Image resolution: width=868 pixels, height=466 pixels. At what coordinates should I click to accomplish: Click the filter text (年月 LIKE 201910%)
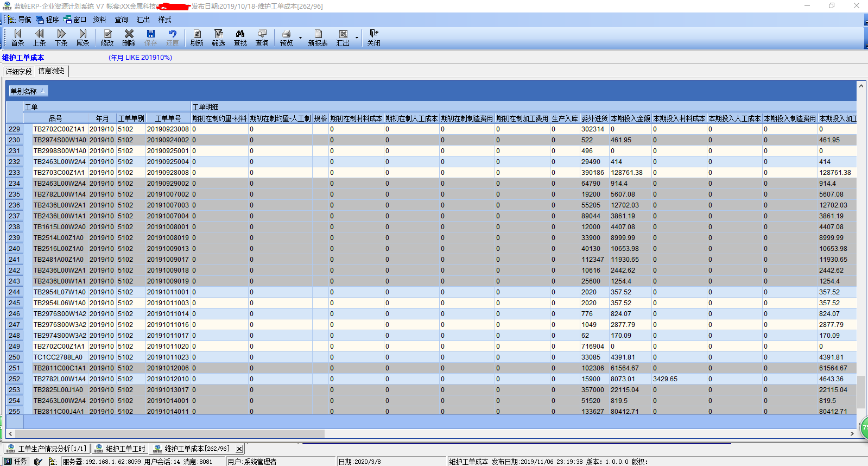tap(140, 58)
